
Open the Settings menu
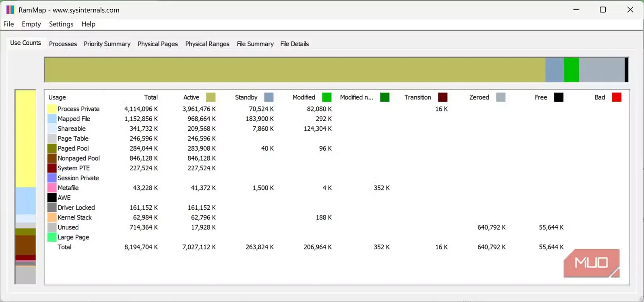coord(61,24)
